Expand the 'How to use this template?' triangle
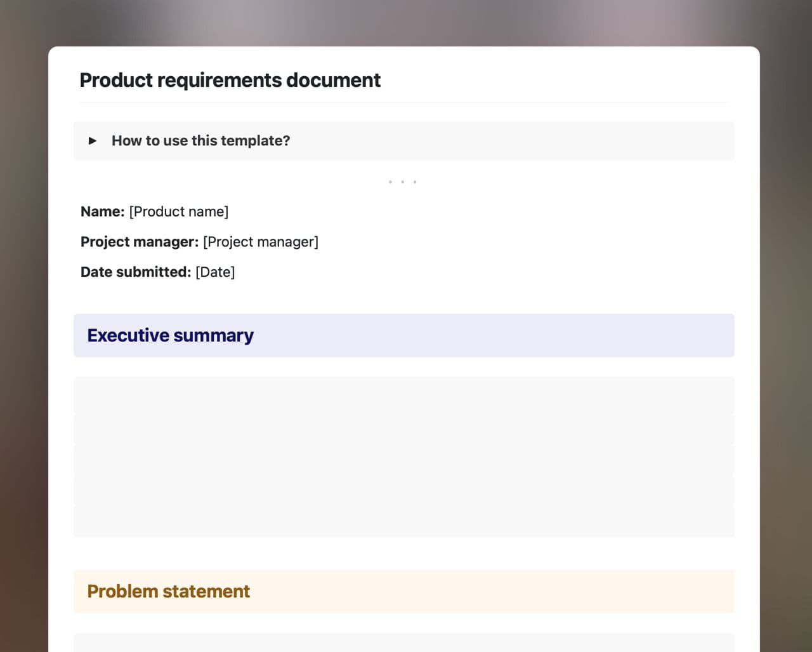Image resolution: width=812 pixels, height=652 pixels. pos(93,141)
